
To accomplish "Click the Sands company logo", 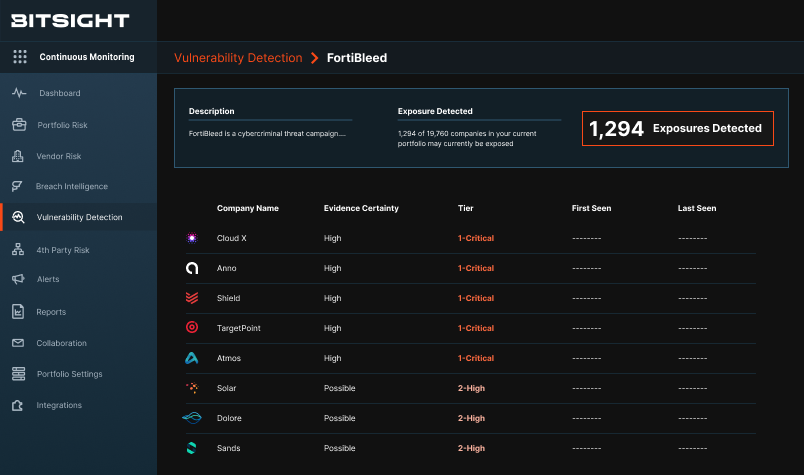I will point(191,448).
